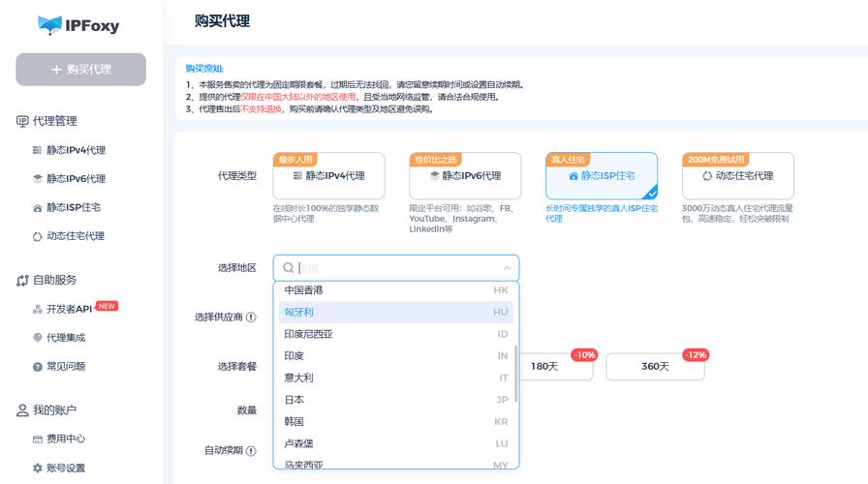Click the 账号设置 gear icon

(37, 468)
